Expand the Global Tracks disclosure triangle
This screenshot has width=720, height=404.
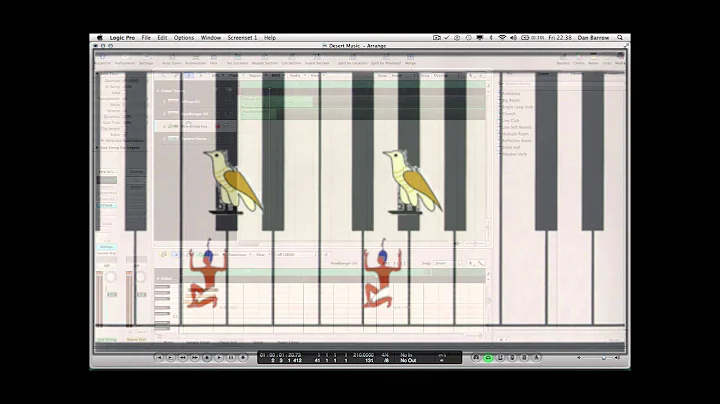158,90
